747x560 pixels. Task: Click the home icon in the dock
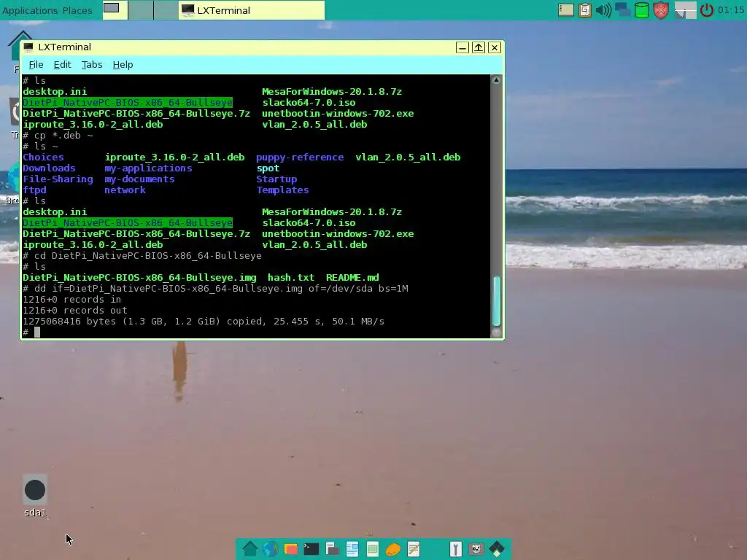tap(249, 549)
